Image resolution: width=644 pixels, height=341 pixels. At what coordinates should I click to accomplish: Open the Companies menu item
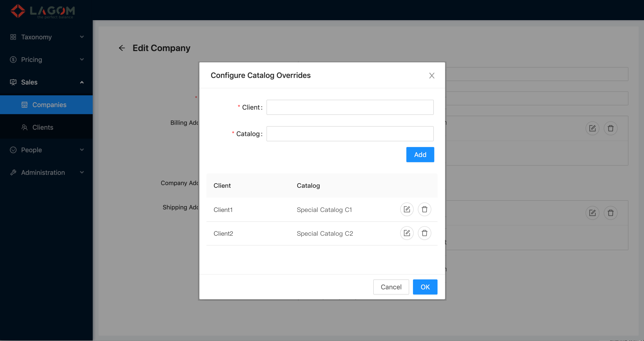(49, 105)
